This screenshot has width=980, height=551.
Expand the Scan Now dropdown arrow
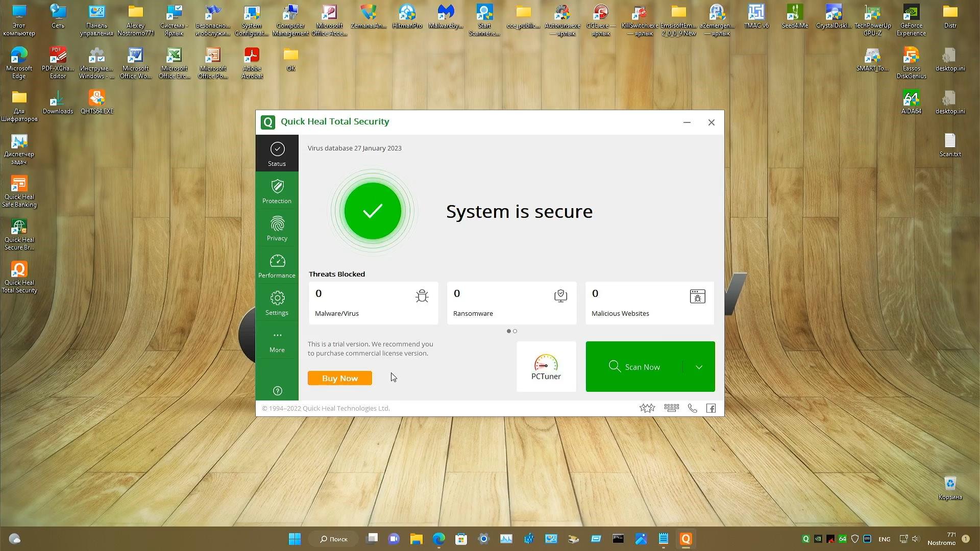[x=700, y=366]
